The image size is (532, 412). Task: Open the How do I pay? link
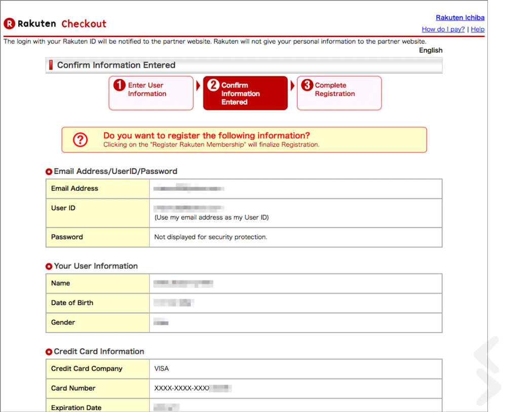click(443, 29)
